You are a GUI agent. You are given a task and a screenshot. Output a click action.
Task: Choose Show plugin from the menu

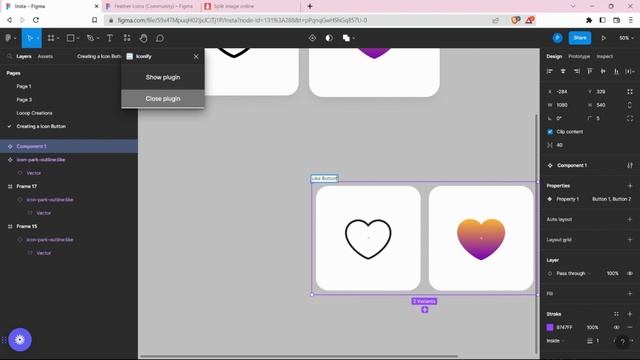pyautogui.click(x=163, y=77)
